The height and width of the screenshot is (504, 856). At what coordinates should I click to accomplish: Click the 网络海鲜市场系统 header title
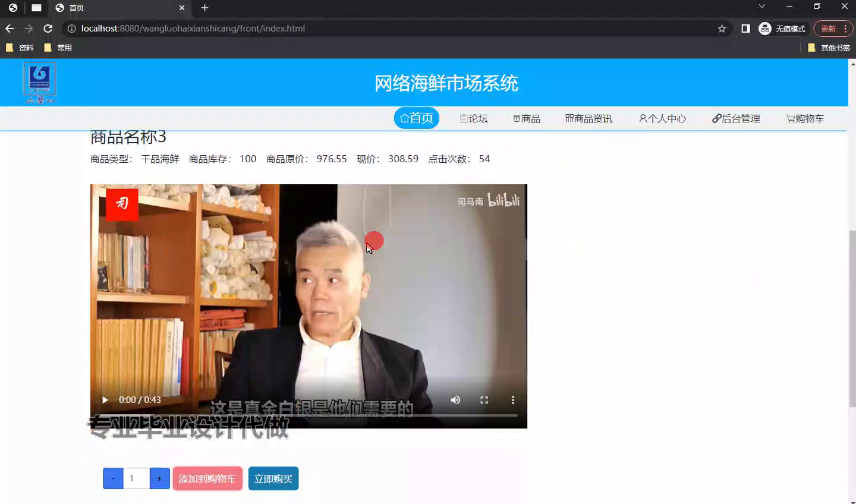point(446,83)
